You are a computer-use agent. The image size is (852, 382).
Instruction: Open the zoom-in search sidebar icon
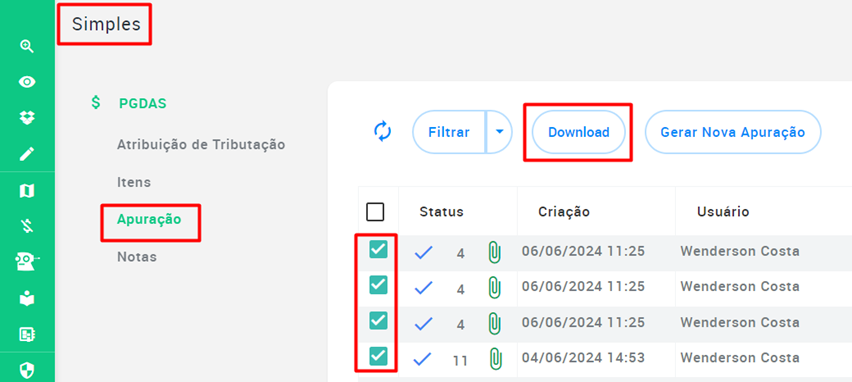27,46
